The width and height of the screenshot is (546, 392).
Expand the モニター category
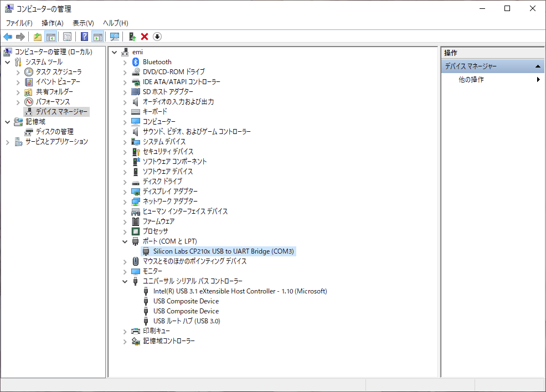point(125,271)
